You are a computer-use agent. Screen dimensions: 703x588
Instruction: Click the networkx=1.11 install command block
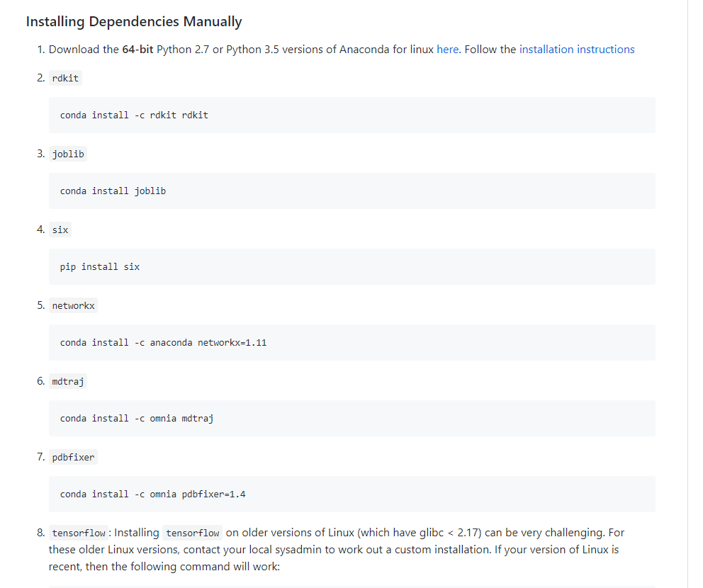(352, 342)
